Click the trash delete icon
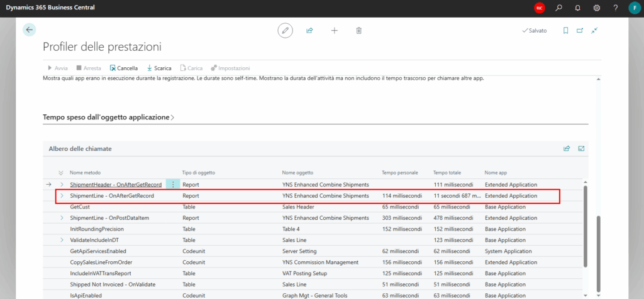The image size is (644, 299). (x=358, y=30)
